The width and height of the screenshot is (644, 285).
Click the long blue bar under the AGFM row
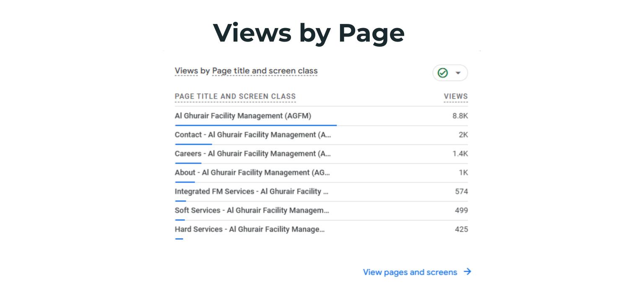(x=256, y=125)
